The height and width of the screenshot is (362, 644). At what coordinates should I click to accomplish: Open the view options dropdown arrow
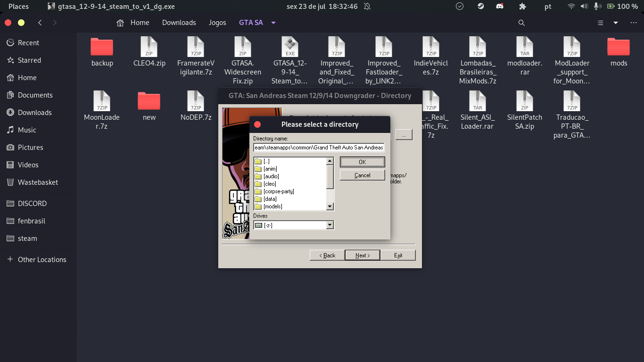[615, 23]
